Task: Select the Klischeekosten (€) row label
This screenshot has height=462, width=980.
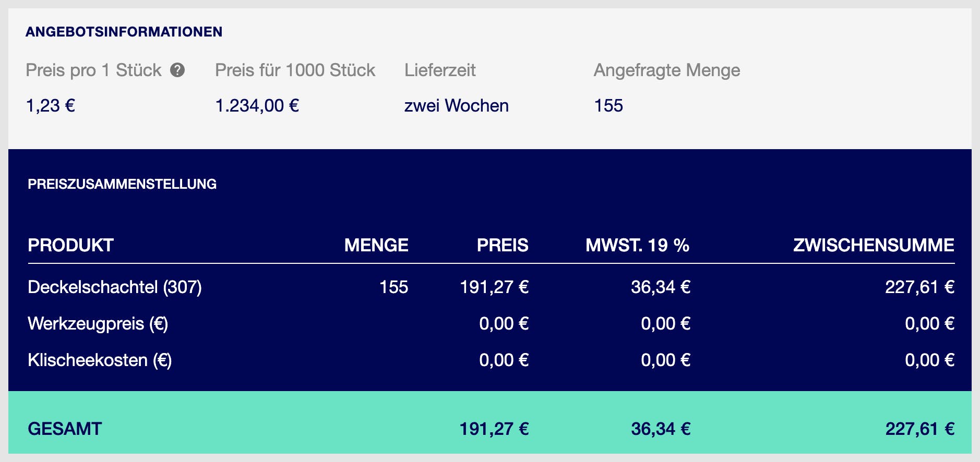Action: pos(100,360)
